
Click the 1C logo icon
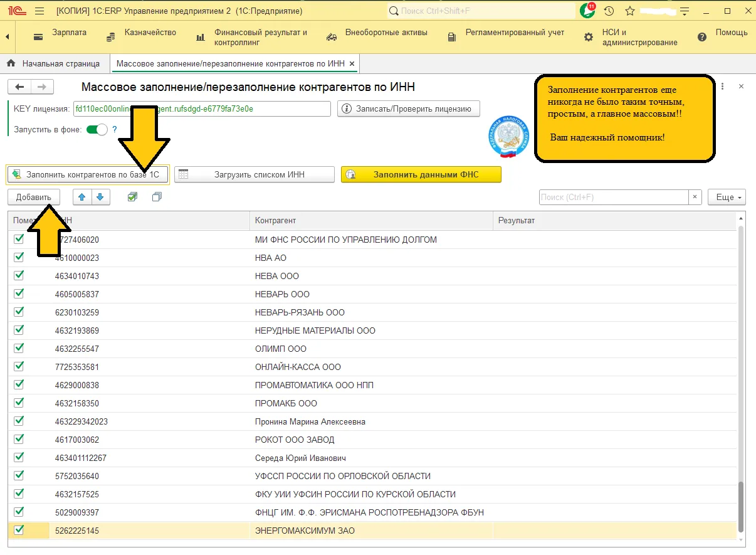pyautogui.click(x=16, y=11)
